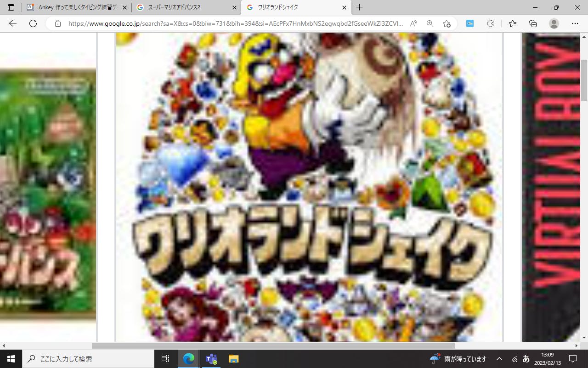
Task: Go back with the back arrow button
Action: [13, 23]
